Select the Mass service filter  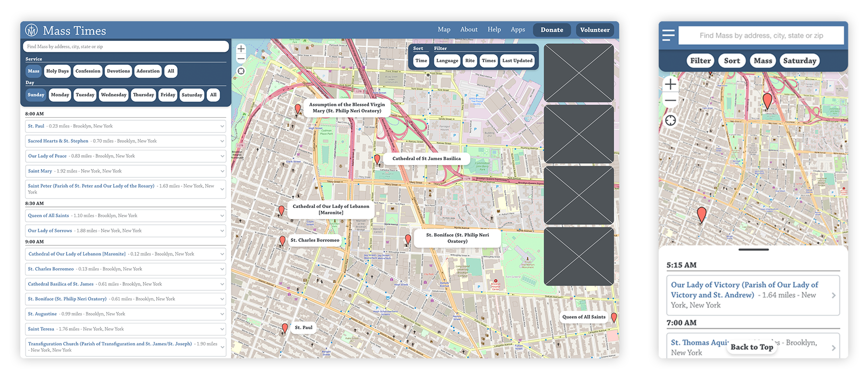point(33,71)
